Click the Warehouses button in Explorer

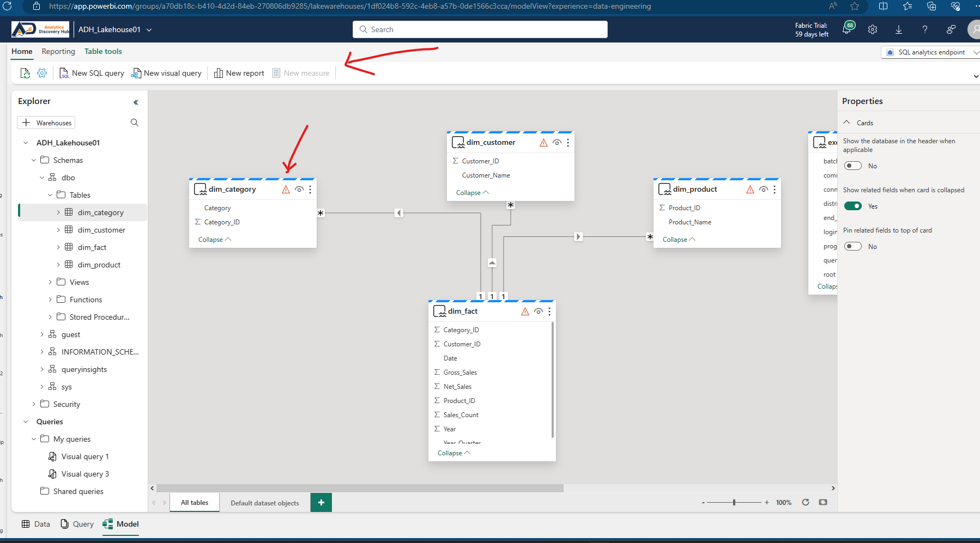pyautogui.click(x=46, y=122)
